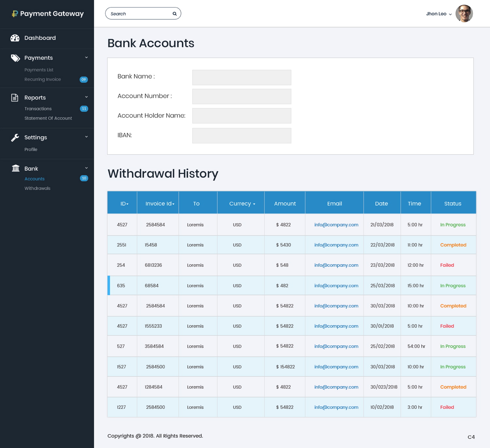Click the search magnifier icon
490x448 pixels.
[x=174, y=14]
